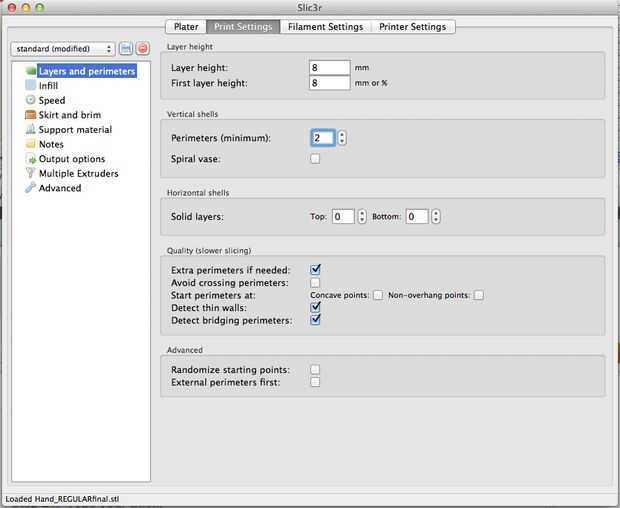Enable Avoid crossing perimeters
Image resolution: width=620 pixels, height=508 pixels.
click(x=315, y=283)
